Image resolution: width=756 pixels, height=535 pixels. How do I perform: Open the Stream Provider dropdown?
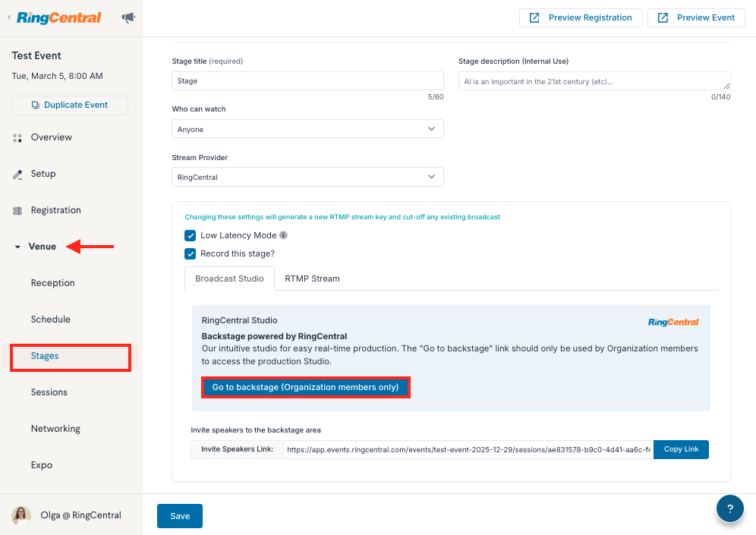tap(307, 177)
